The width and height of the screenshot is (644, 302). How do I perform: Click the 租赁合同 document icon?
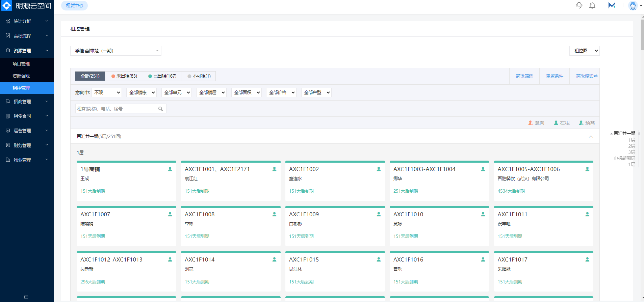pos(8,116)
